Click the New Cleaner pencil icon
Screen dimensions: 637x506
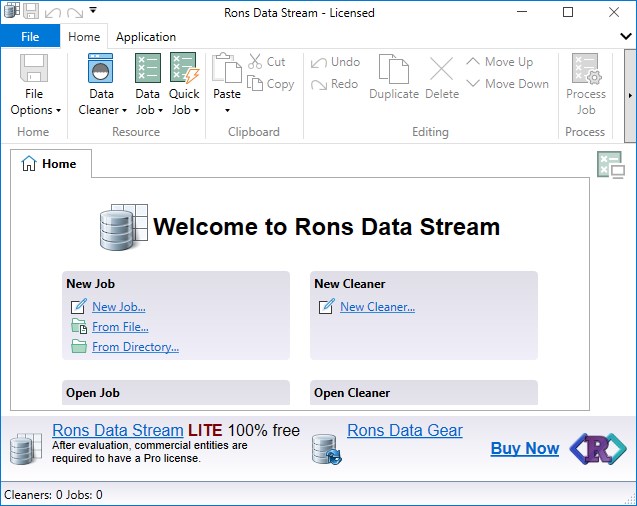[x=327, y=306]
